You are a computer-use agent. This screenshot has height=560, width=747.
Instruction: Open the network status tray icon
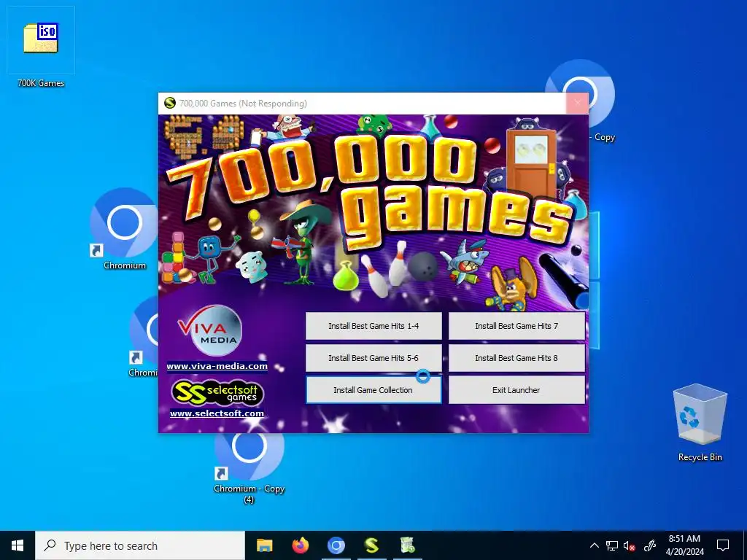click(612, 545)
